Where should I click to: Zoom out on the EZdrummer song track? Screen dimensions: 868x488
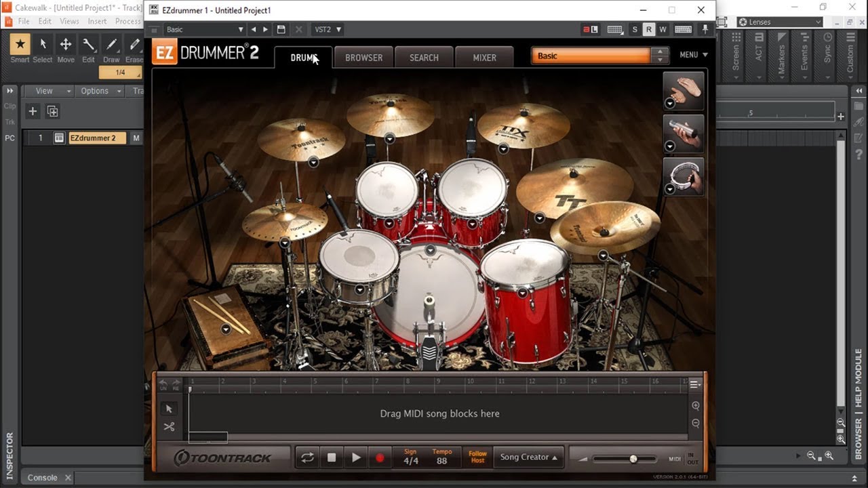[696, 423]
